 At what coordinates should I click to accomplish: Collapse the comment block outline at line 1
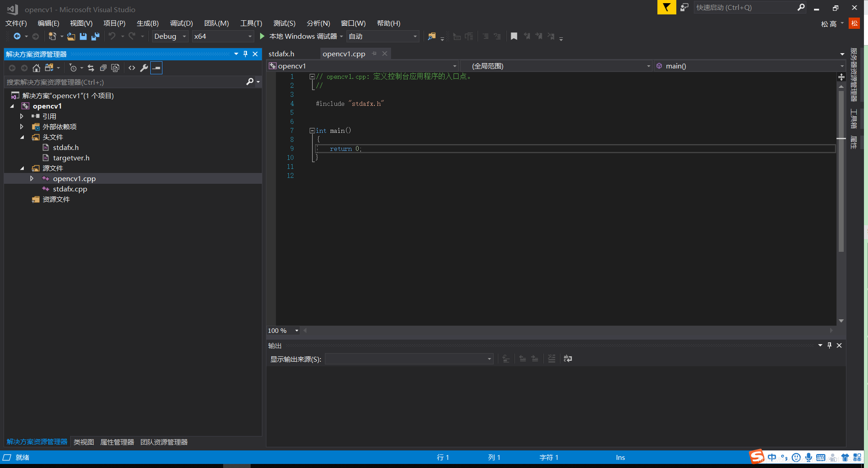coord(312,77)
